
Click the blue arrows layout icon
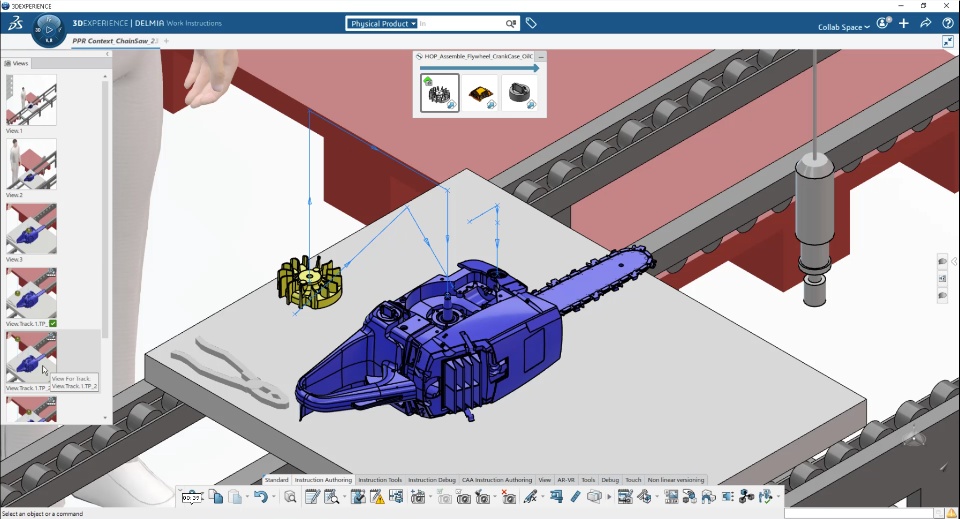397,496
